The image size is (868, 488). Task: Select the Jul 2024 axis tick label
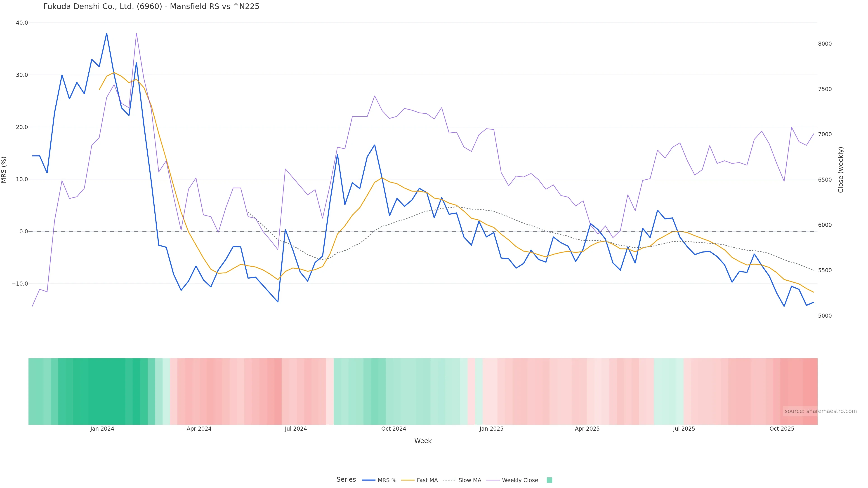(295, 429)
